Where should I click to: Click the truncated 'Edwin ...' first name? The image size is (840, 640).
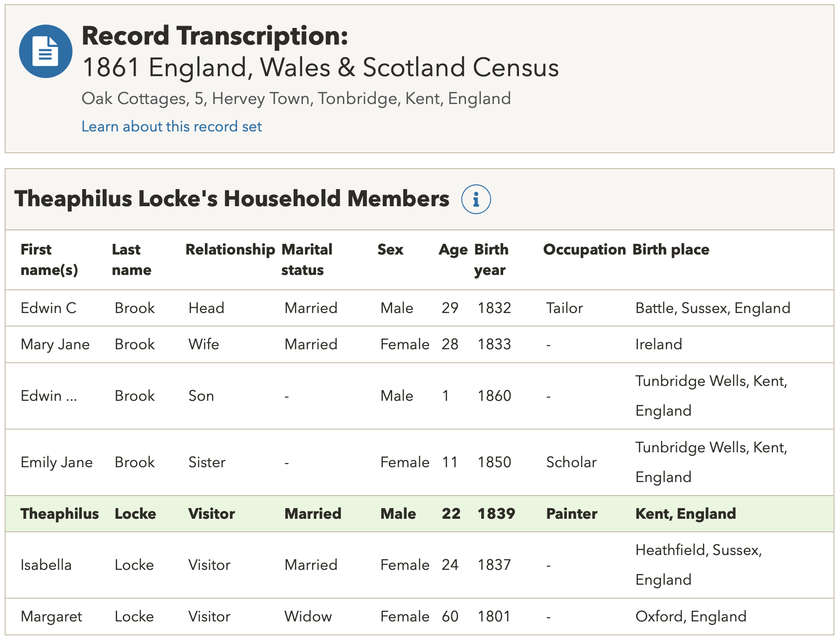tap(48, 396)
